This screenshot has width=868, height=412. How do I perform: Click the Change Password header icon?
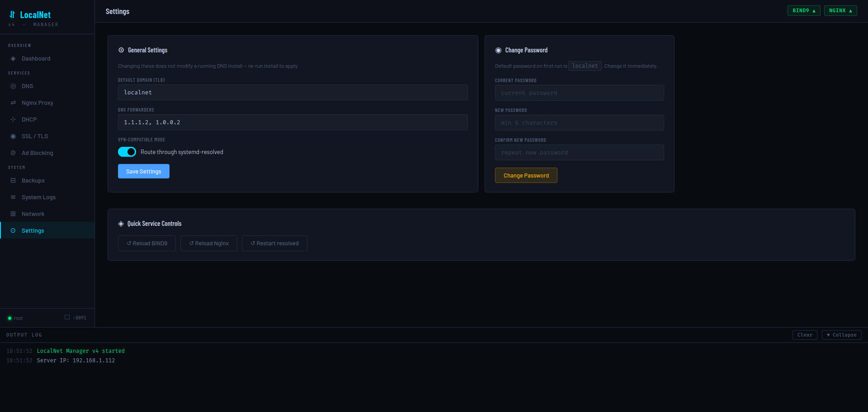click(x=498, y=50)
